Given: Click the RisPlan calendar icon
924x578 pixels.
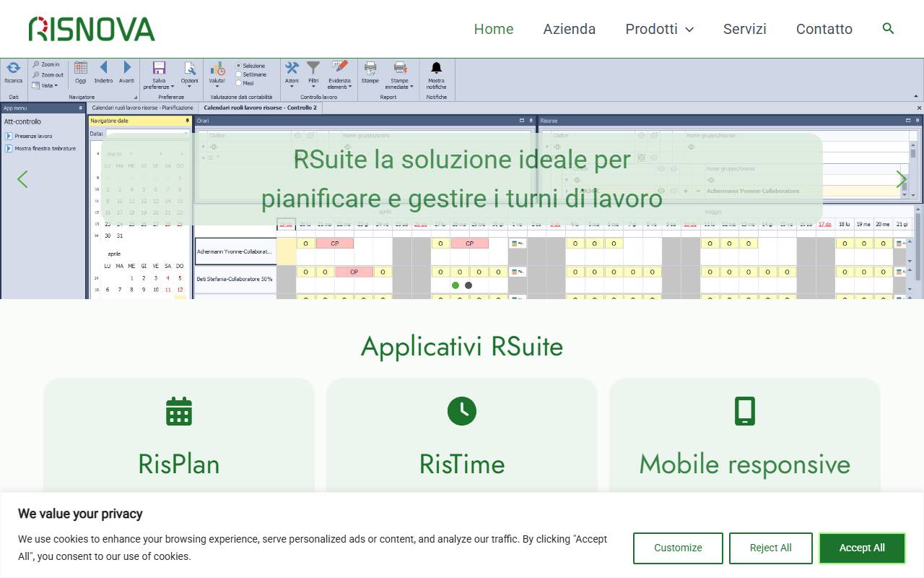Looking at the screenshot, I should tap(179, 411).
